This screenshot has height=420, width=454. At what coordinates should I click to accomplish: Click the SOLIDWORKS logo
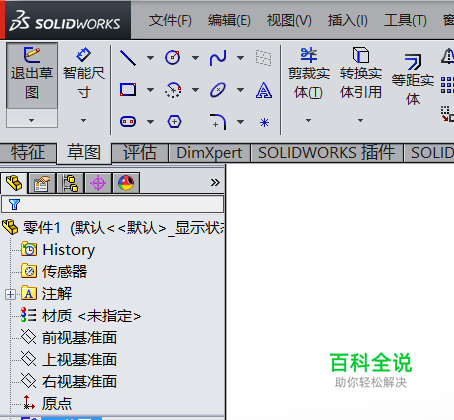pos(65,21)
